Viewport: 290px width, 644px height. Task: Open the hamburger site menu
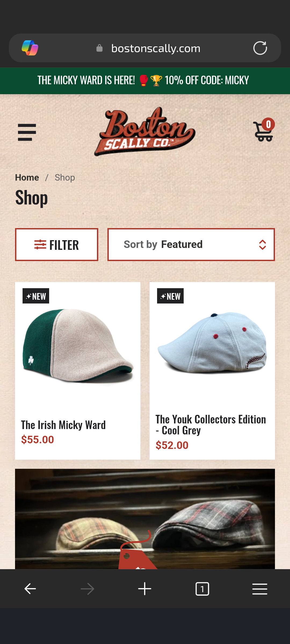pos(27,132)
